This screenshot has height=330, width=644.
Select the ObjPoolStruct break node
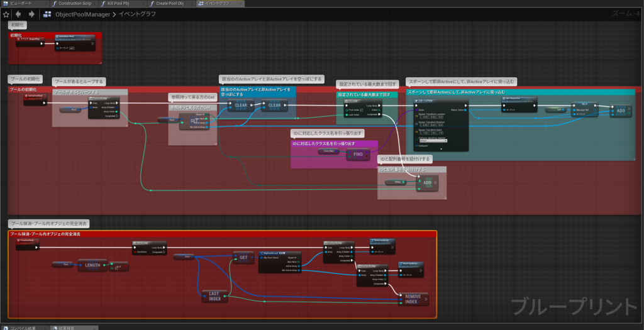pos(280,262)
